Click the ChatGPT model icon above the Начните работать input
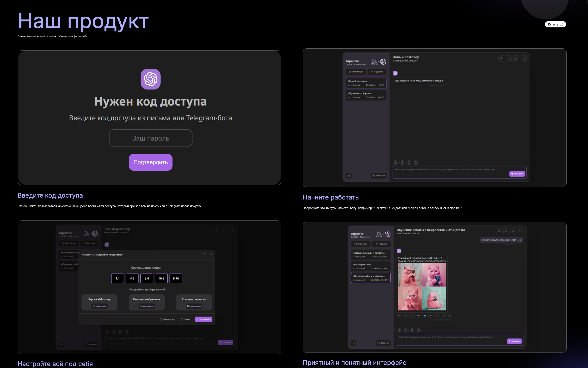The image size is (588, 368). pyautogui.click(x=416, y=163)
